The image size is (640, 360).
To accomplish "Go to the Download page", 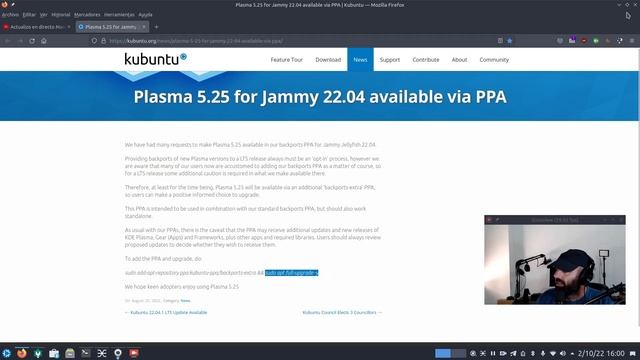I will pos(328,60).
